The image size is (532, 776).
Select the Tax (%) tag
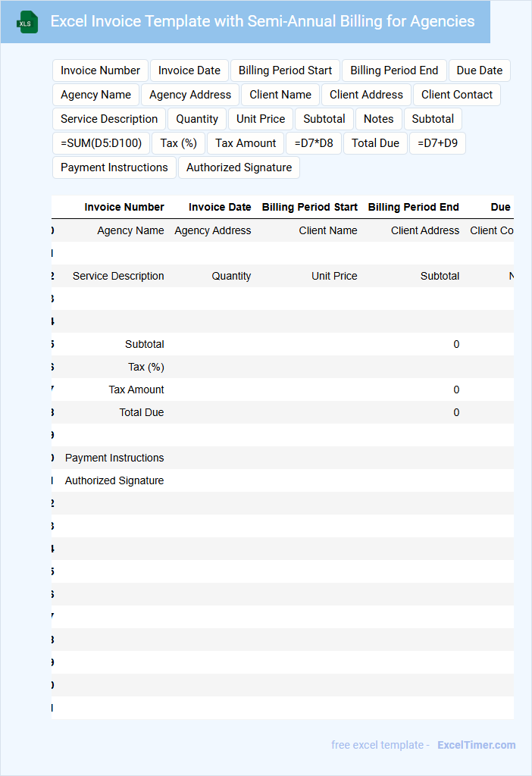179,143
